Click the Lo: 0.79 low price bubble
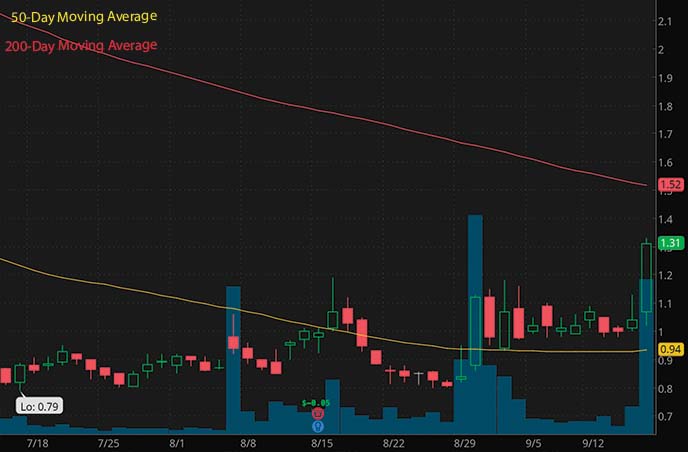The image size is (688, 452). [x=39, y=406]
